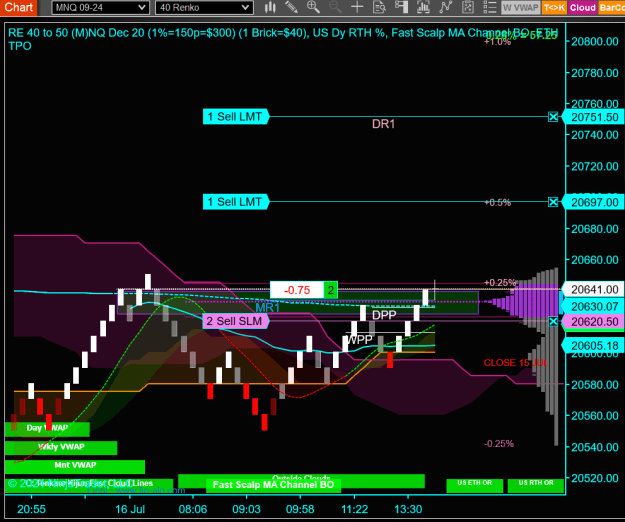Cancel the sell stop order at 20620.50
The height and width of the screenshot is (522, 625).
tap(553, 321)
